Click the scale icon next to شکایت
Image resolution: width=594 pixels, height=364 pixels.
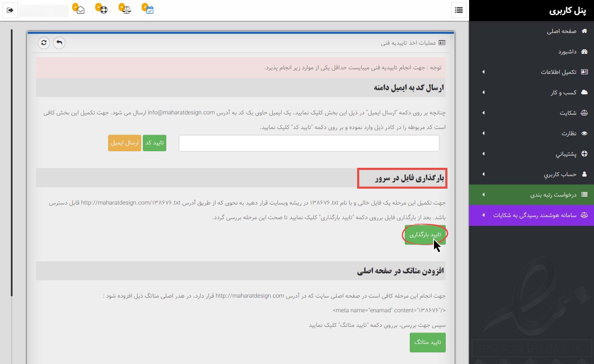pos(584,113)
